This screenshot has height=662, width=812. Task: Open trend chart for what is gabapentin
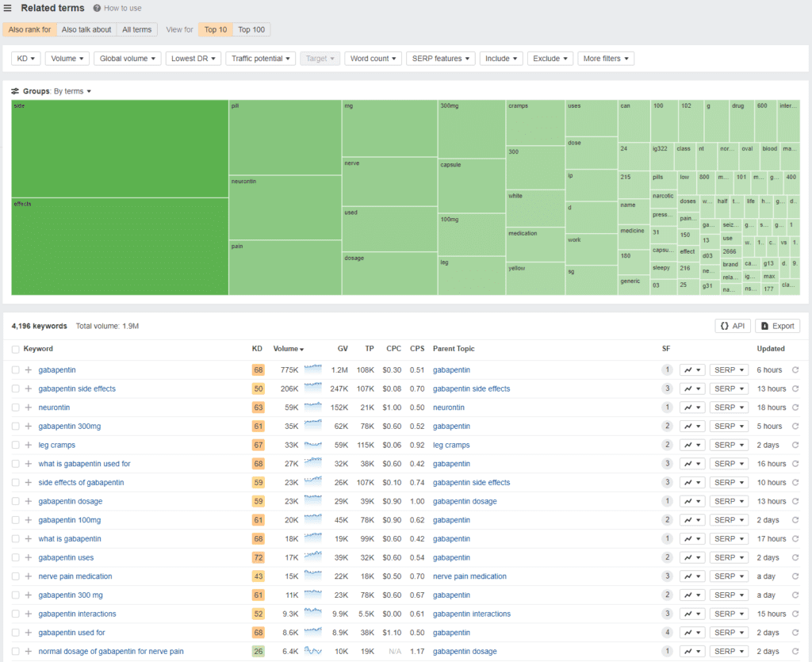coord(691,539)
